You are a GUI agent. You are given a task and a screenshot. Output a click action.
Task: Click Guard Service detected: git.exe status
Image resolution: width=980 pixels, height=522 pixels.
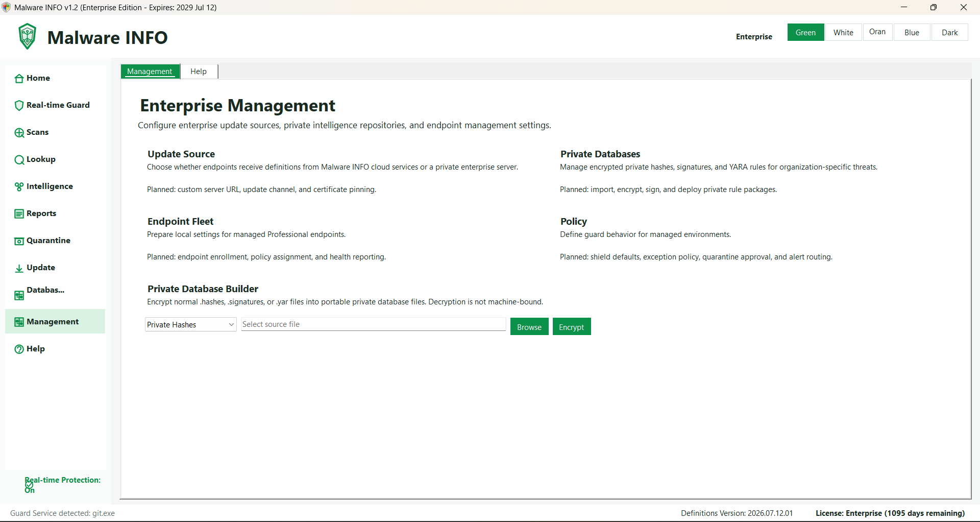63,513
